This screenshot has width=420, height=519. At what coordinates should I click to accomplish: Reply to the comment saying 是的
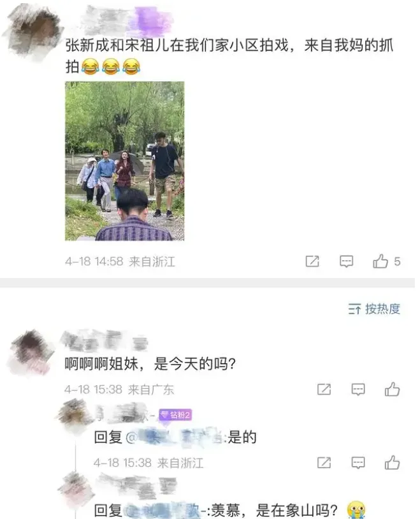coord(358,462)
